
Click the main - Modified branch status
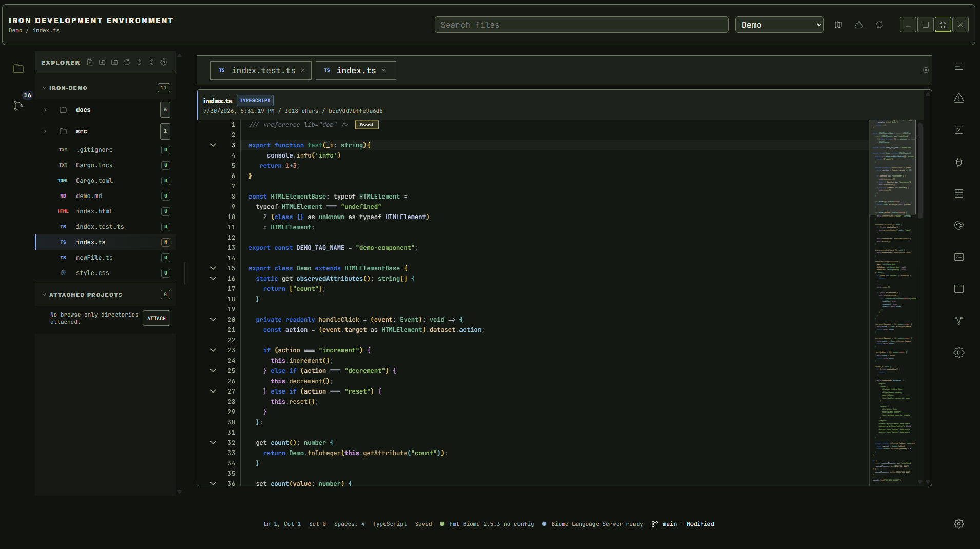pos(688,524)
